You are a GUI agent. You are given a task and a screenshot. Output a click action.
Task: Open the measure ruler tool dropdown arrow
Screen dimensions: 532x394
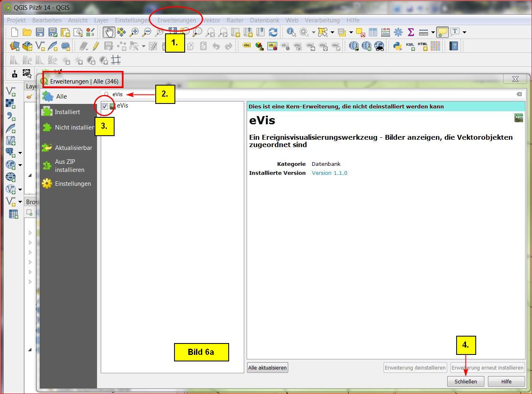(433, 32)
